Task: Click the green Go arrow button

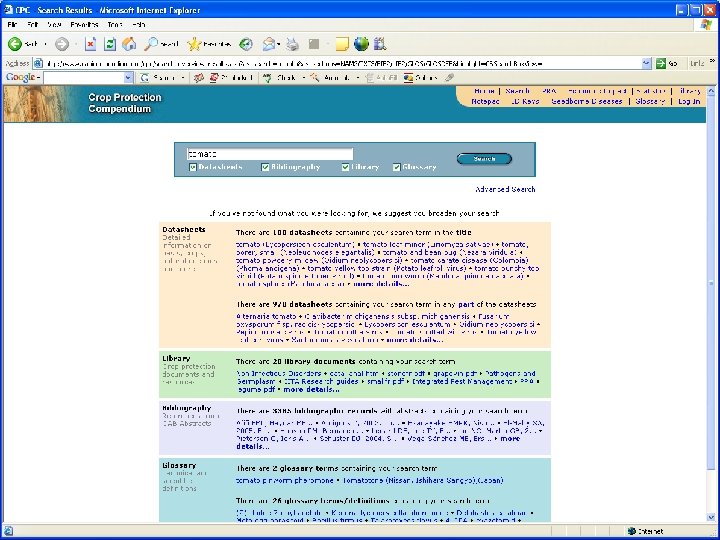Action: [661, 63]
